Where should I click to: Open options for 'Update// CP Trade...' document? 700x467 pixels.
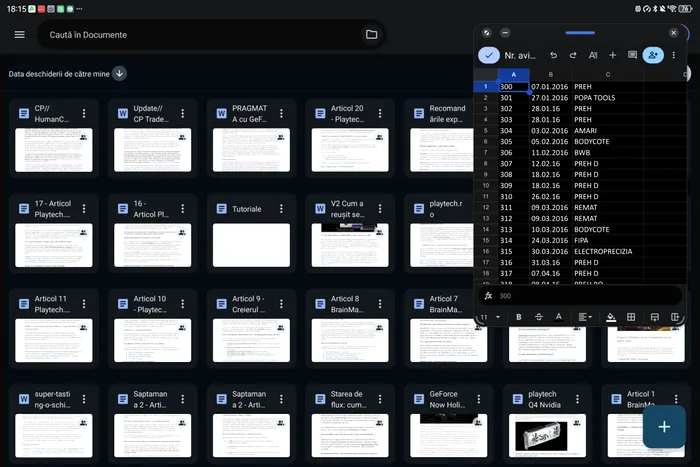click(x=183, y=113)
